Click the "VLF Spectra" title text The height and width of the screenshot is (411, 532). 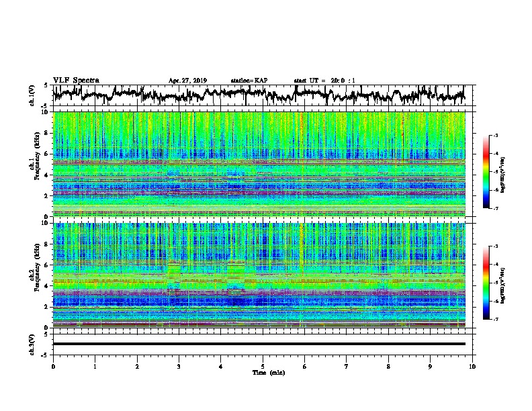click(x=76, y=81)
